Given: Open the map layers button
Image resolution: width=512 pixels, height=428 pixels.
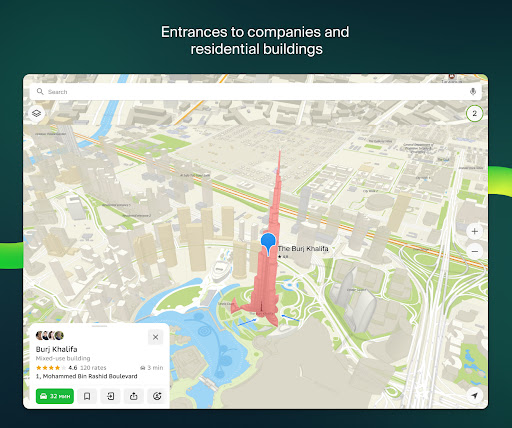Looking at the screenshot, I should click(x=36, y=113).
